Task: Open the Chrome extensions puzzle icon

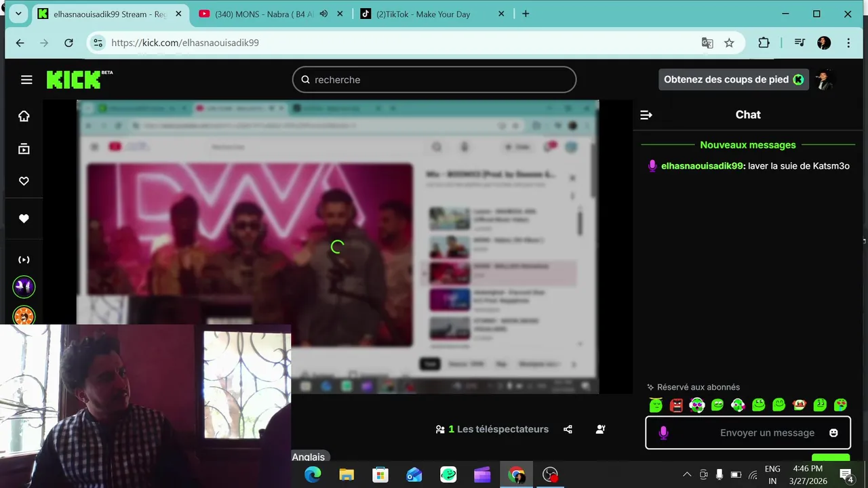Action: pyautogui.click(x=764, y=43)
